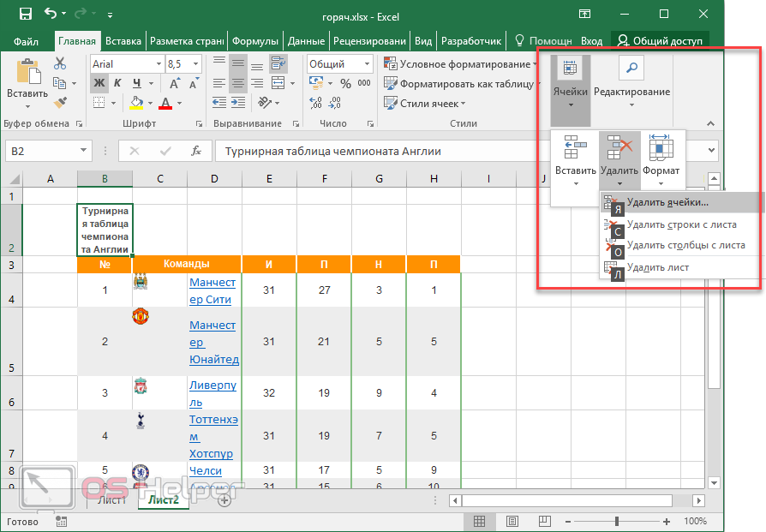Screen dimensions: 766x532
Task: Click the percent style icon
Action: coord(345,84)
